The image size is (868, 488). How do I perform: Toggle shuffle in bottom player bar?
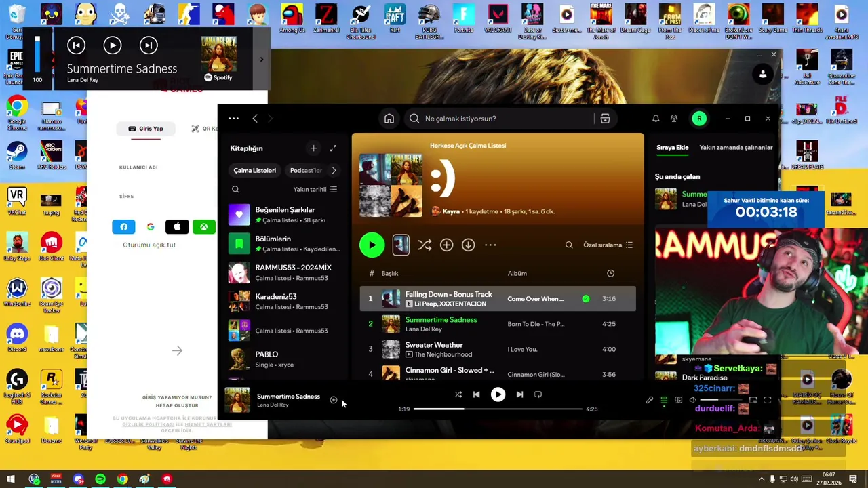click(x=458, y=394)
